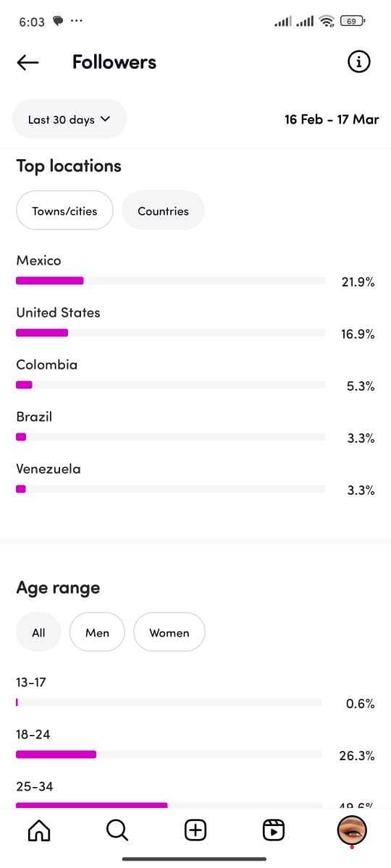Tap the United States location row
This screenshot has height=868, width=391.
click(195, 323)
